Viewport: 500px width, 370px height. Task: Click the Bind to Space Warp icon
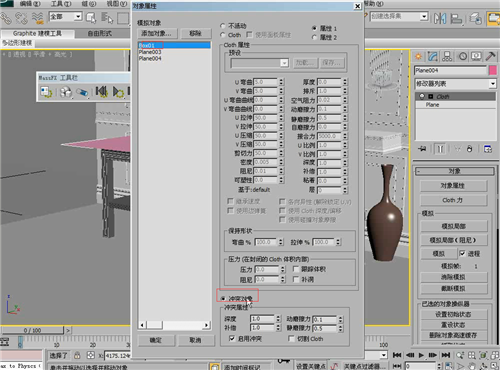tap(37, 18)
